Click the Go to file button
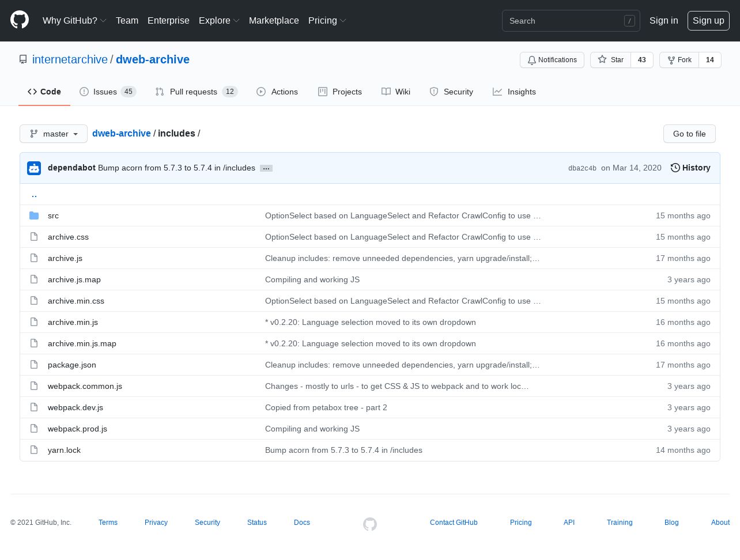740x560 pixels. coord(689,134)
